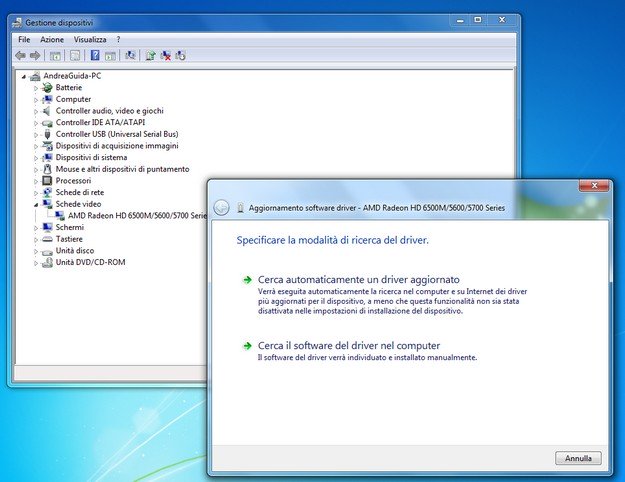Expand Controller audio, video e giochi
The height and width of the screenshot is (482, 625).
(x=36, y=111)
